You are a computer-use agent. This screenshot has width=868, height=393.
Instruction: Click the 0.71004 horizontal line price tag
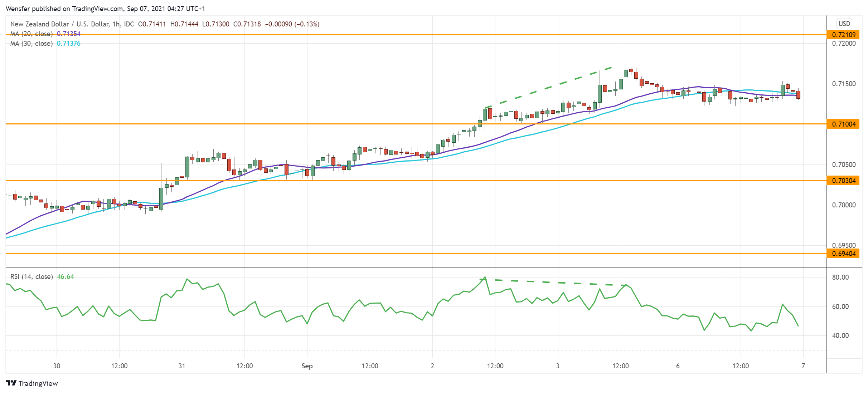(x=843, y=124)
